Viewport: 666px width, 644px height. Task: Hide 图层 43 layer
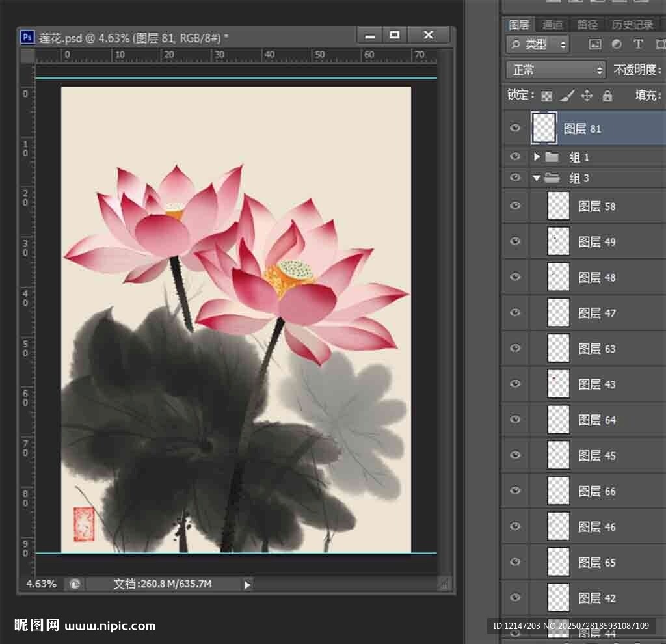tap(515, 384)
